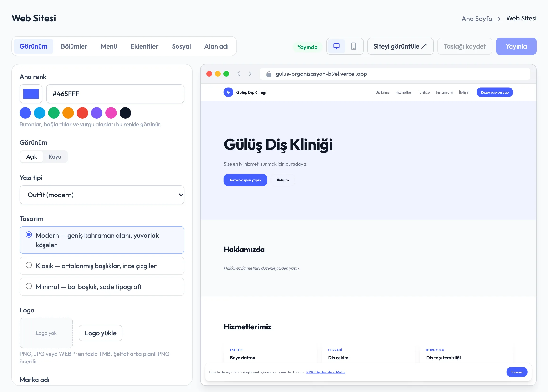Open the KVKK Aydınlatma Metni link
Screen dimensions: 548x392
[x=325, y=372]
